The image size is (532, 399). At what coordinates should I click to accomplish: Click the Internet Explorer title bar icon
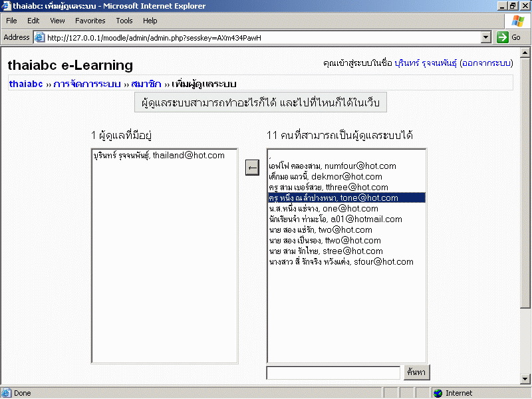(6, 6)
